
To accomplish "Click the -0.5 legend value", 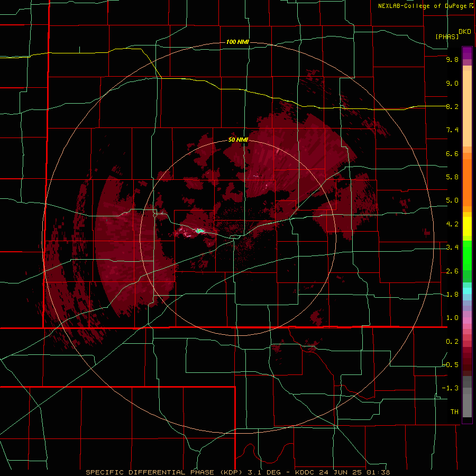I will [451, 364].
